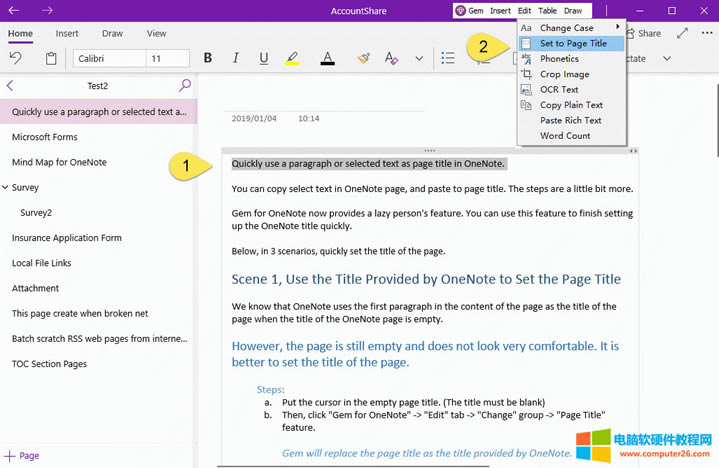This screenshot has height=468, width=719.
Task: Click the text highlighter icon
Action: [292, 59]
